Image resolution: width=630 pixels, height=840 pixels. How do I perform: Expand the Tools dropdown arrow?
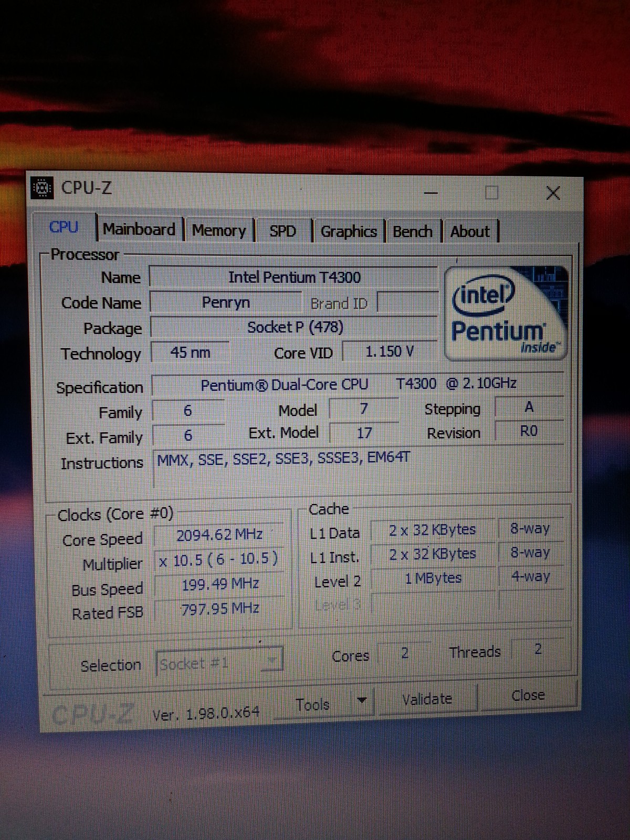tap(362, 700)
